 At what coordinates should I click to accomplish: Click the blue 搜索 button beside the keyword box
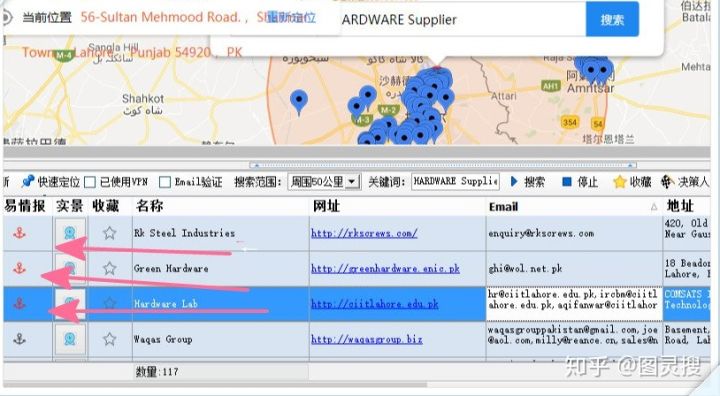pyautogui.click(x=612, y=19)
